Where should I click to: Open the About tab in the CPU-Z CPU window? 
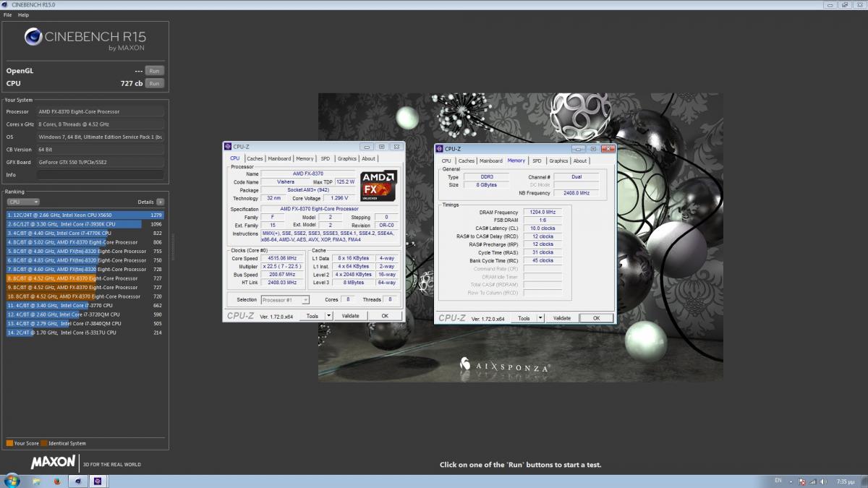[x=369, y=158]
